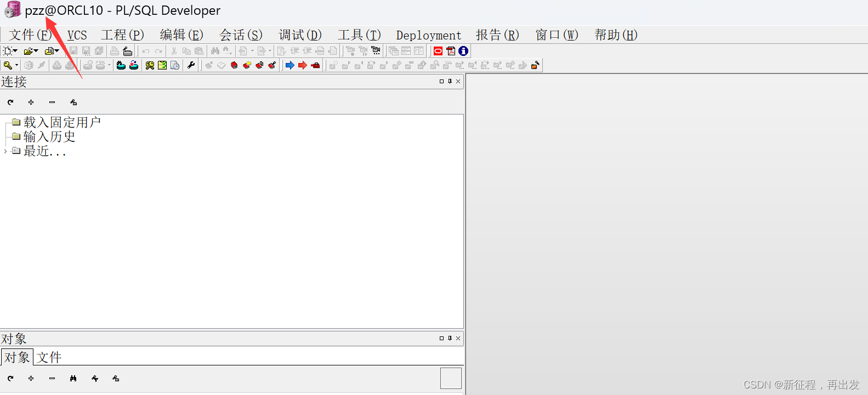
Task: Float the 对象 panel with square button
Action: coord(441,338)
